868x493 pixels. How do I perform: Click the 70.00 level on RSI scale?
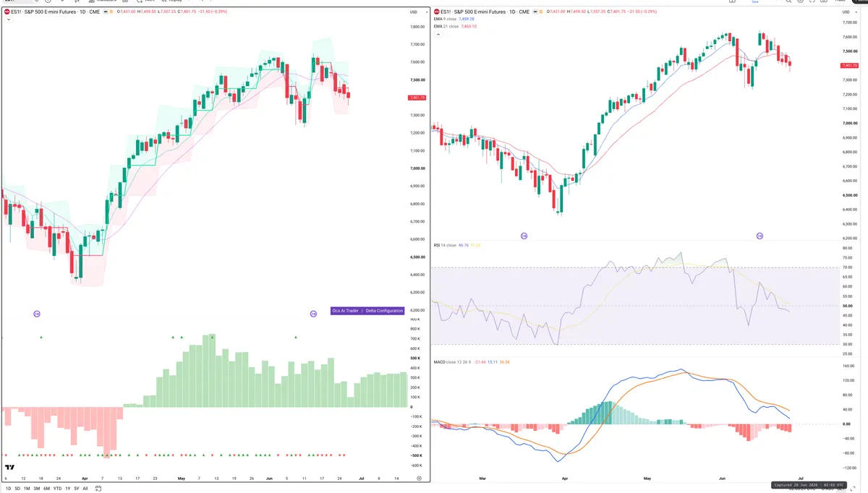pos(848,267)
